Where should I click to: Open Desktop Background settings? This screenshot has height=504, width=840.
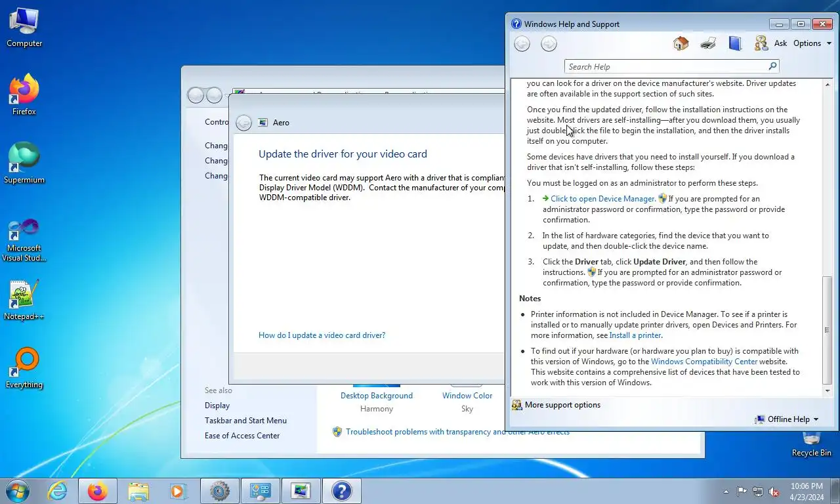377,396
